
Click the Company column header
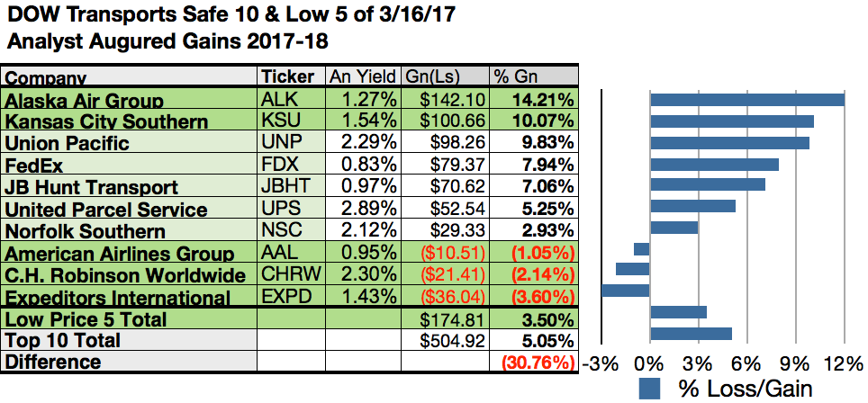(x=131, y=78)
